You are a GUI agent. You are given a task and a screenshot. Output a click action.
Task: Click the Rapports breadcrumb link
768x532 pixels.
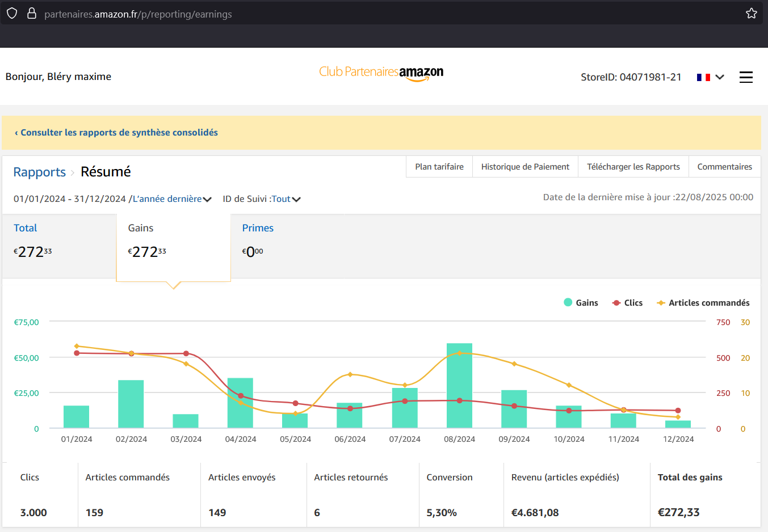click(40, 172)
